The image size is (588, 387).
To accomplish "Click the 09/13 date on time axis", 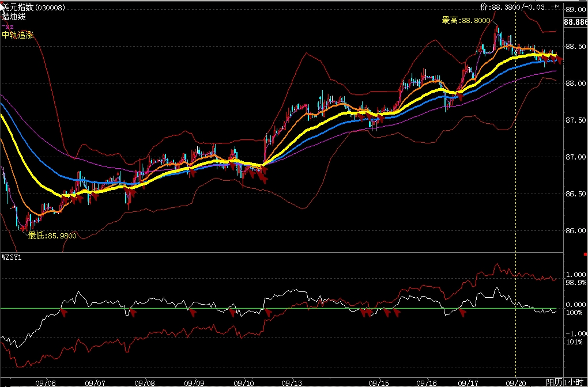I will (x=292, y=383).
